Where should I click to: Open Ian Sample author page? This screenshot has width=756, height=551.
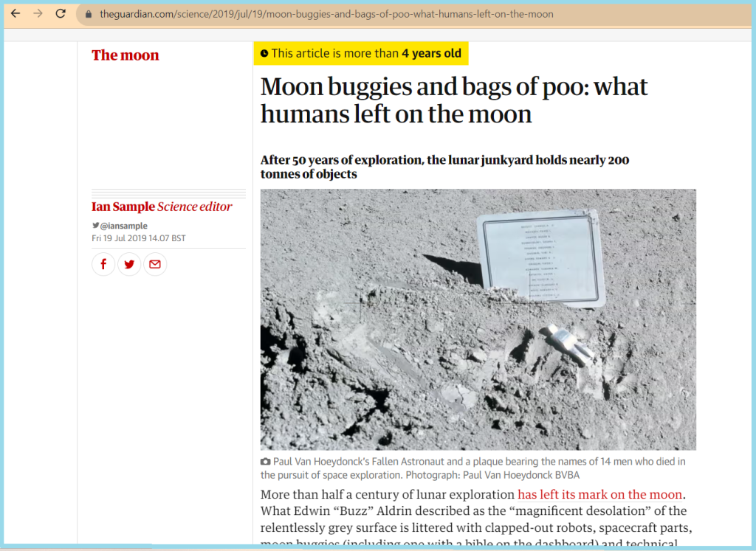(x=123, y=207)
